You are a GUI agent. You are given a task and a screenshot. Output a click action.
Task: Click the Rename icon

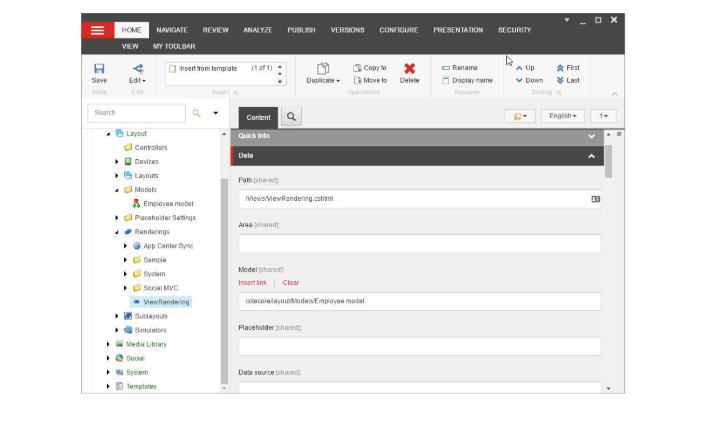(x=446, y=68)
